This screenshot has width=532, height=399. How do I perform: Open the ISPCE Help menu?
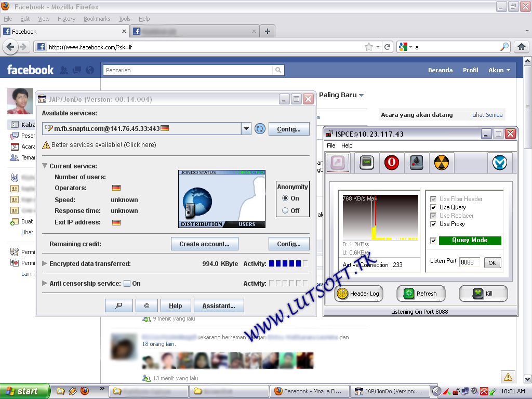click(347, 145)
